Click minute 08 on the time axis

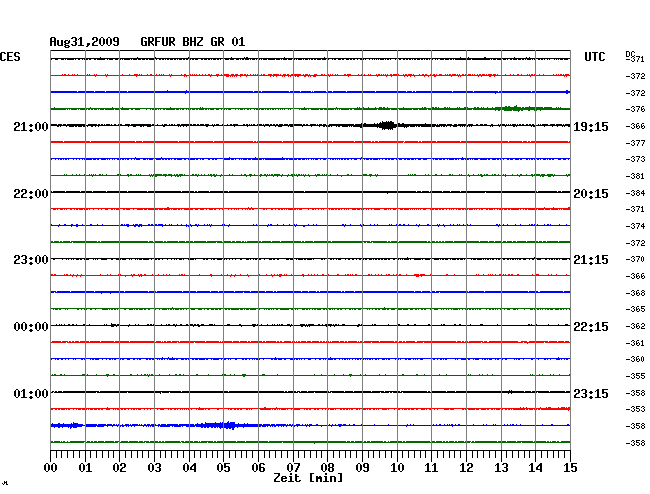(x=327, y=468)
